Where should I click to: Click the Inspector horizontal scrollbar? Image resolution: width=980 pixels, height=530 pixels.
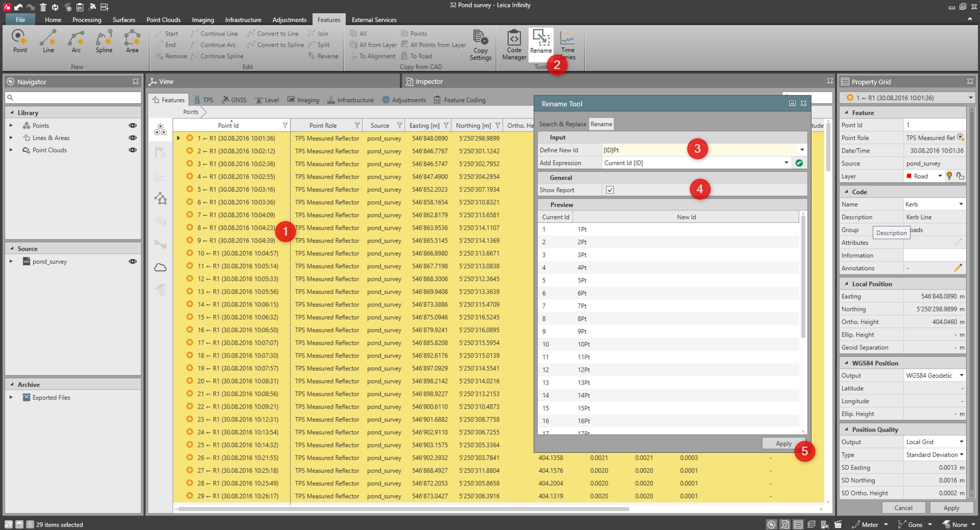403,509
